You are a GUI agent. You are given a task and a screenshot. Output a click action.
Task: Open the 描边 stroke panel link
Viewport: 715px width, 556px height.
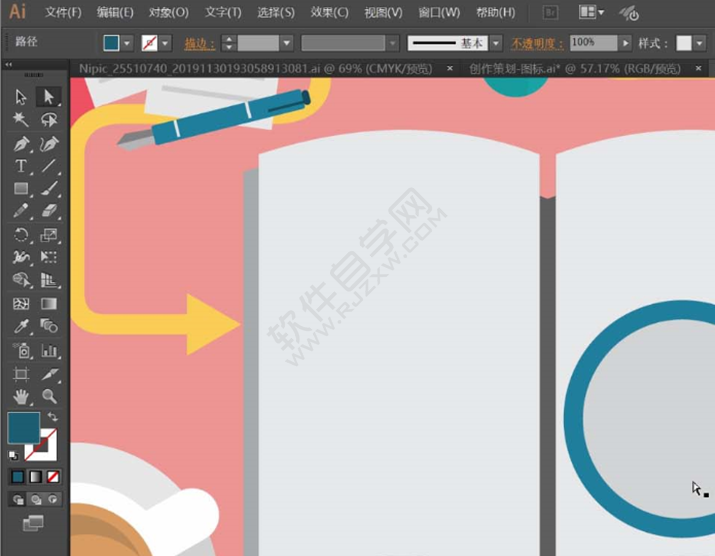[x=199, y=44]
